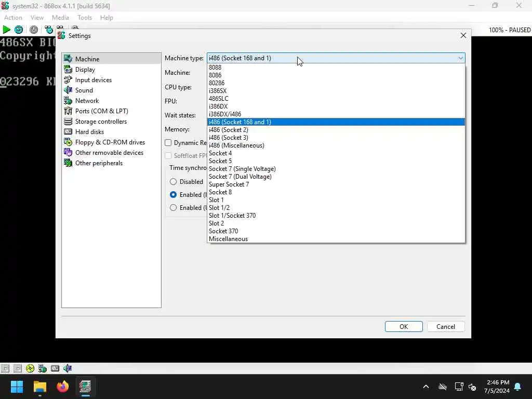Click the Hard reset toolbar icon
Image resolution: width=532 pixels, height=399 pixels.
pyautogui.click(x=19, y=30)
